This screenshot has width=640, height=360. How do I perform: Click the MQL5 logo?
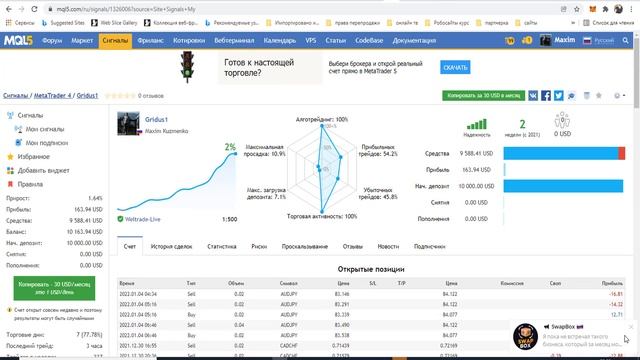coord(18,40)
